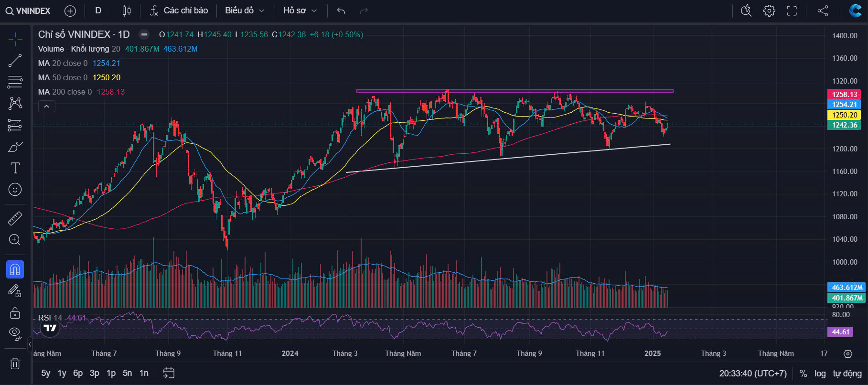Screen dimensions: 868x385
Task: Toggle lock all drawing tools
Action: click(15, 313)
